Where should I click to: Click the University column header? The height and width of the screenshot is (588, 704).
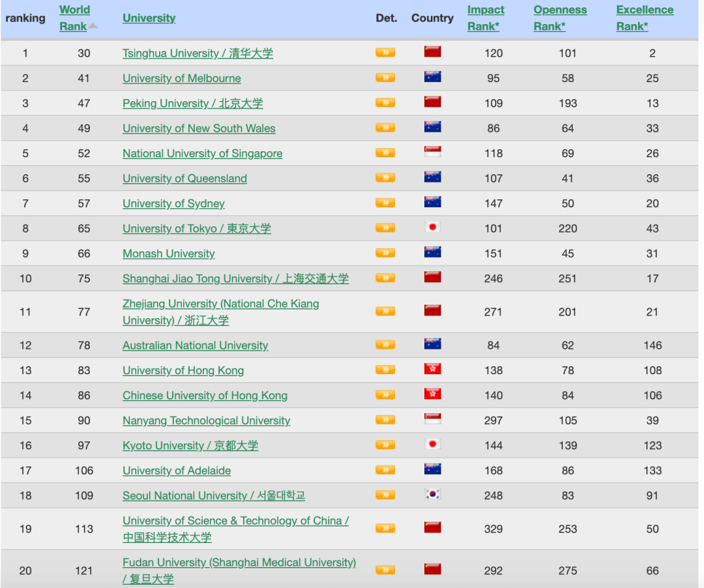tap(149, 18)
